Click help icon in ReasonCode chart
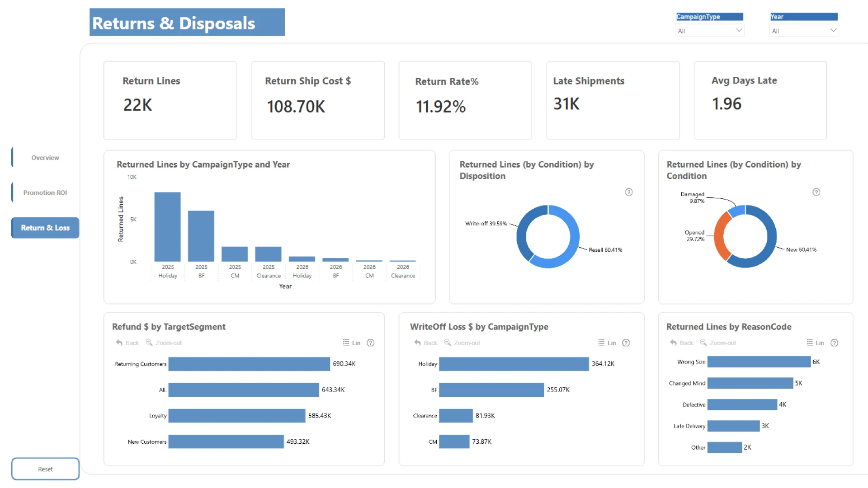Image resolution: width=868 pixels, height=488 pixels. coord(834,343)
